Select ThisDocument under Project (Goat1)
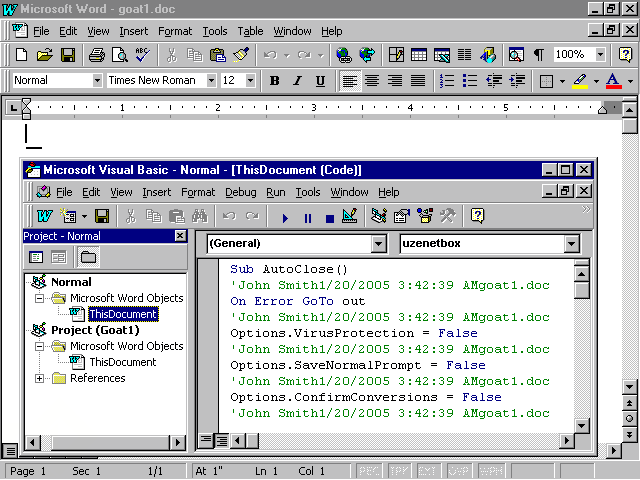 [122, 362]
